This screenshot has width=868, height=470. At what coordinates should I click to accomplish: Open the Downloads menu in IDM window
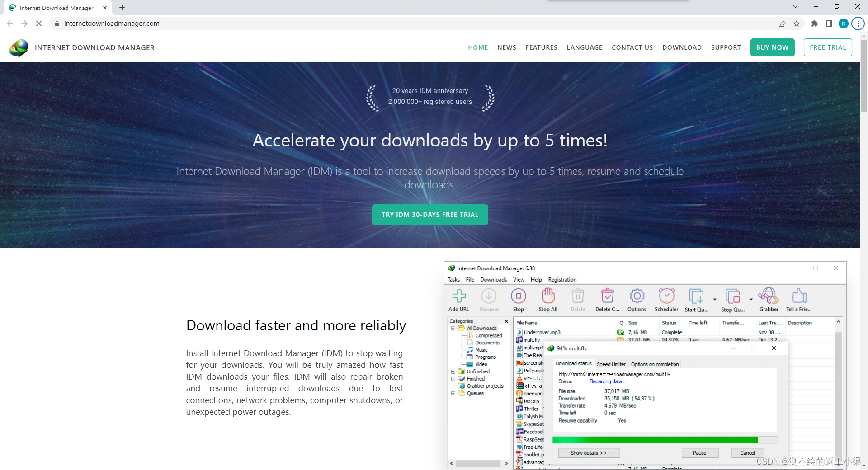(493, 280)
